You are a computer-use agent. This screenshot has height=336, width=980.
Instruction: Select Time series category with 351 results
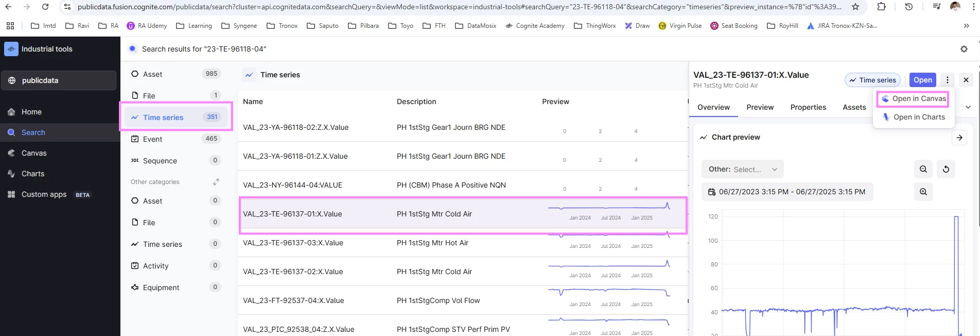(176, 117)
